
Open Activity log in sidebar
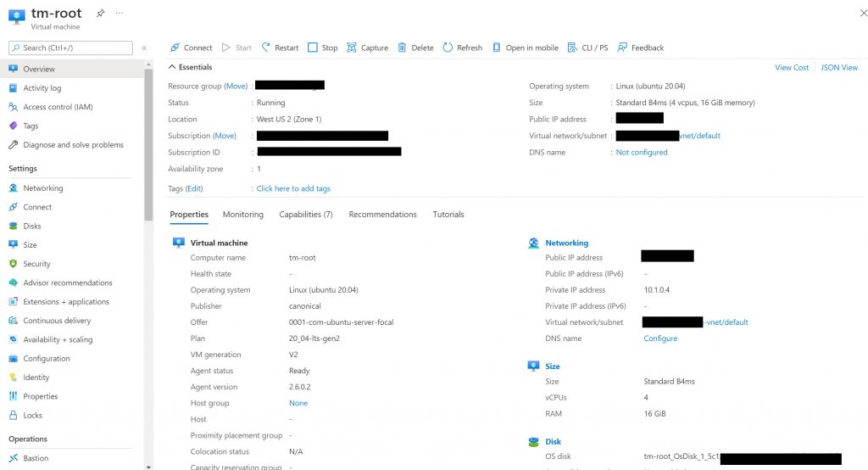pyautogui.click(x=42, y=88)
